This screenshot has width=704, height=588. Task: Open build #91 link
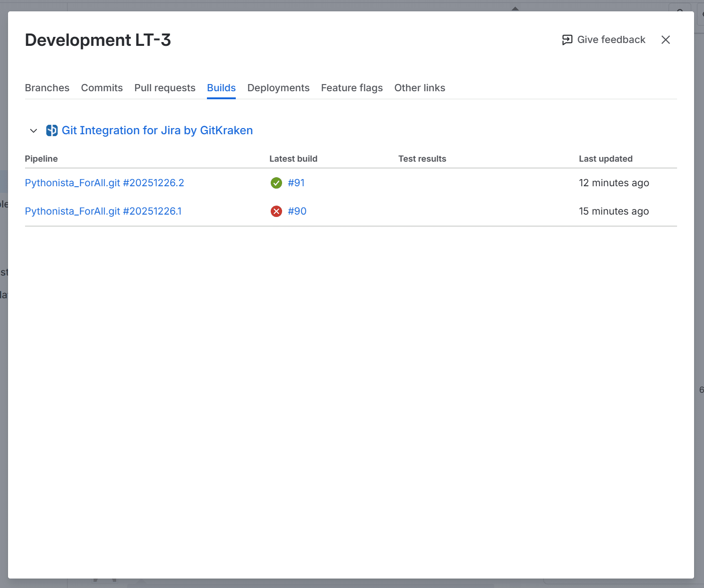click(296, 183)
